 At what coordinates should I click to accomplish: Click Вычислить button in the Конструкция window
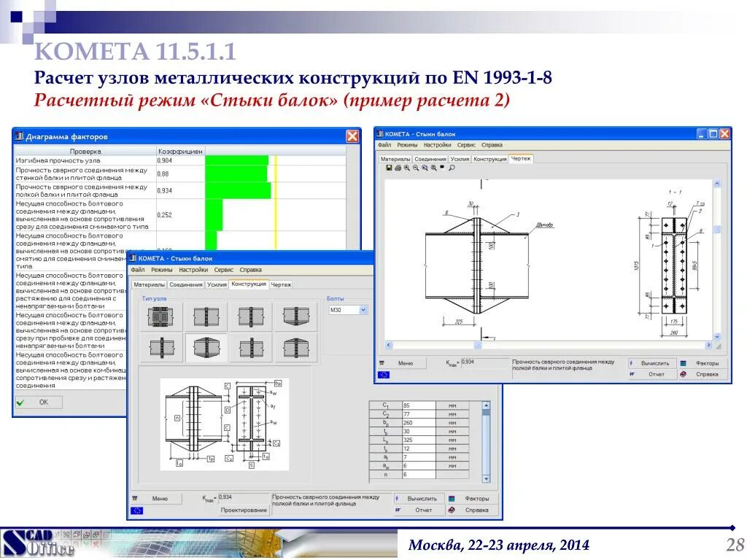pos(418,499)
